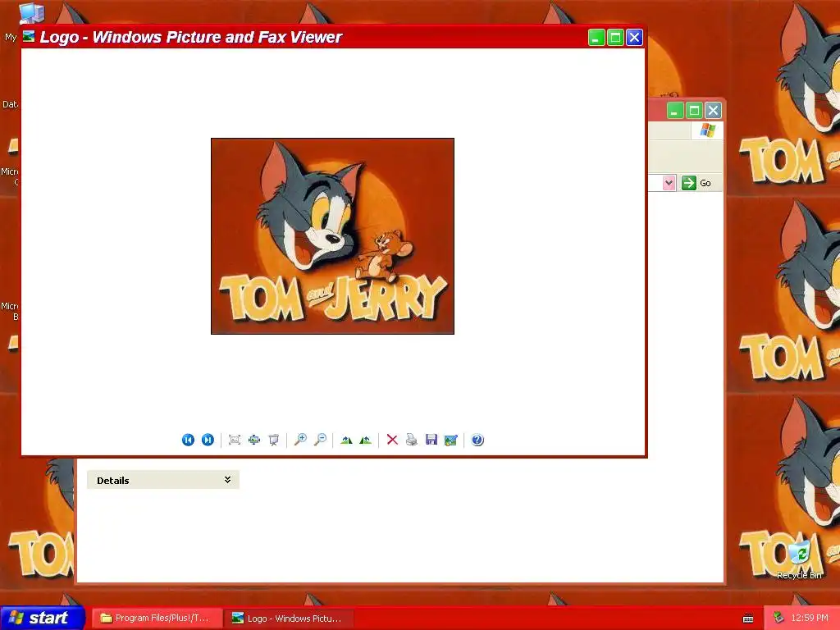This screenshot has height=630, width=840.
Task: Click the keyboard icon in system tray
Action: [748, 619]
